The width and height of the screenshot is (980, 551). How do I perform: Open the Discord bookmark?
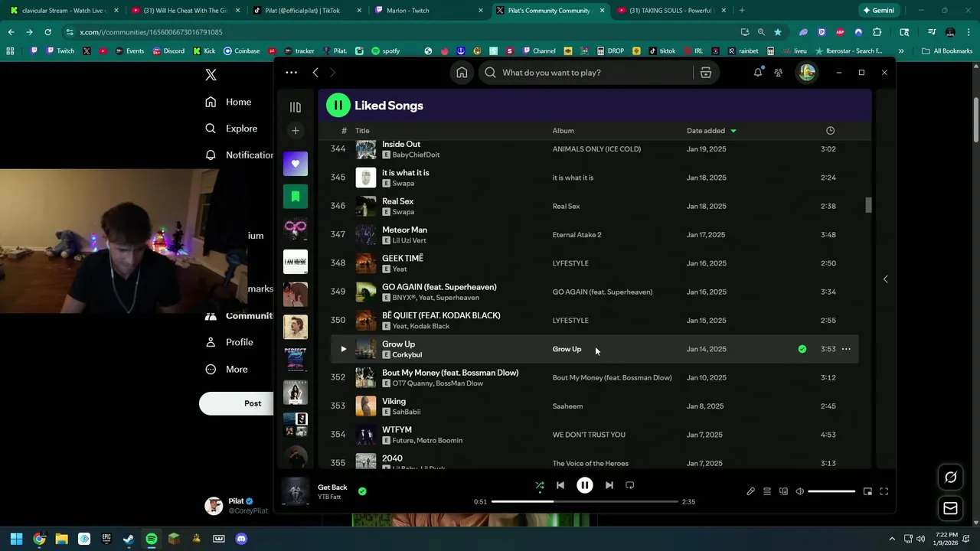click(168, 51)
